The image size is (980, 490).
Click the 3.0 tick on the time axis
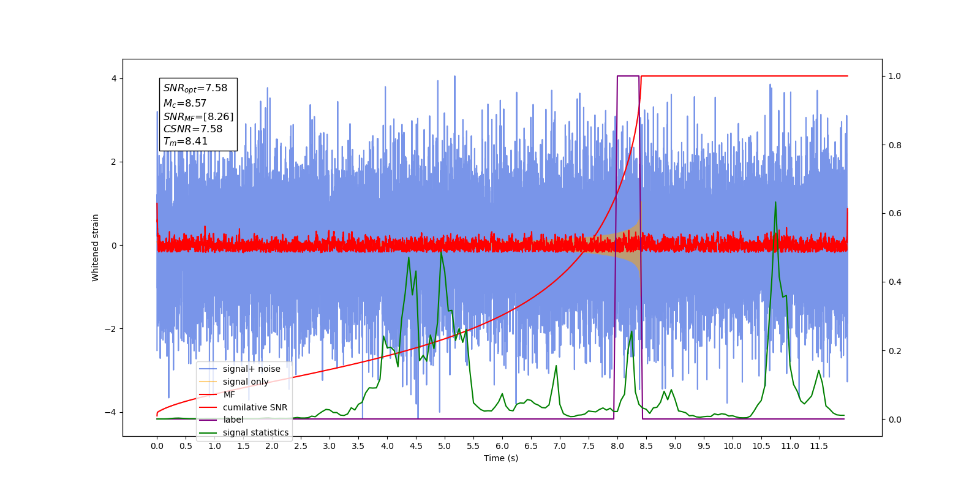(330, 446)
